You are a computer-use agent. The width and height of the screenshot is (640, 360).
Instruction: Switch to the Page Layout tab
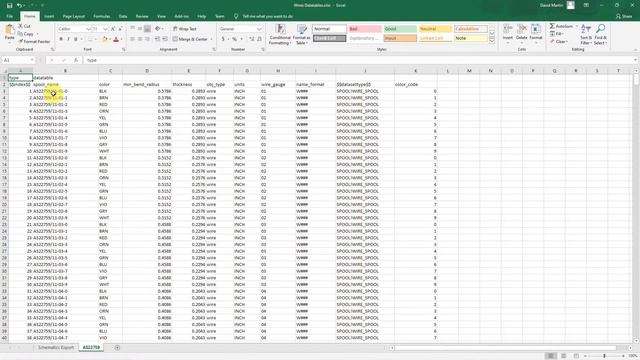point(73,16)
